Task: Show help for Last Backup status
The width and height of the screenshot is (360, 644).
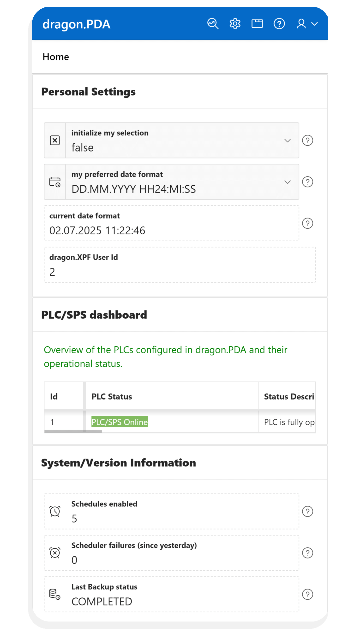Action: 307,594
